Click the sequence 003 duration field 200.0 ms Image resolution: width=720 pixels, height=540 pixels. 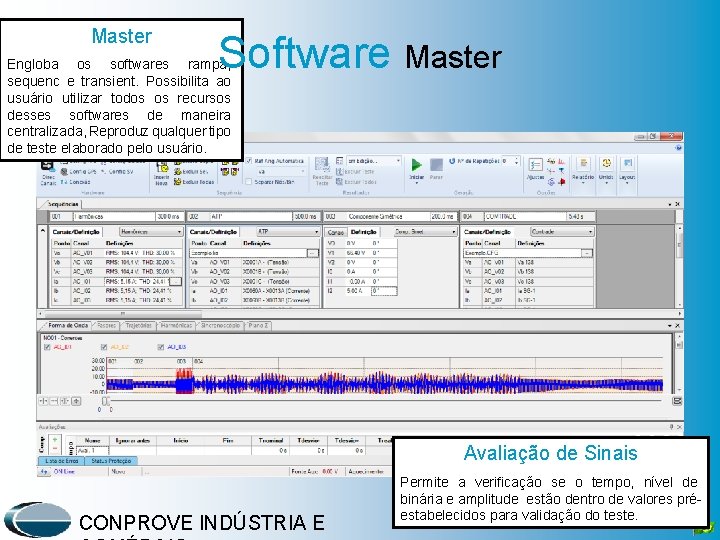[443, 216]
